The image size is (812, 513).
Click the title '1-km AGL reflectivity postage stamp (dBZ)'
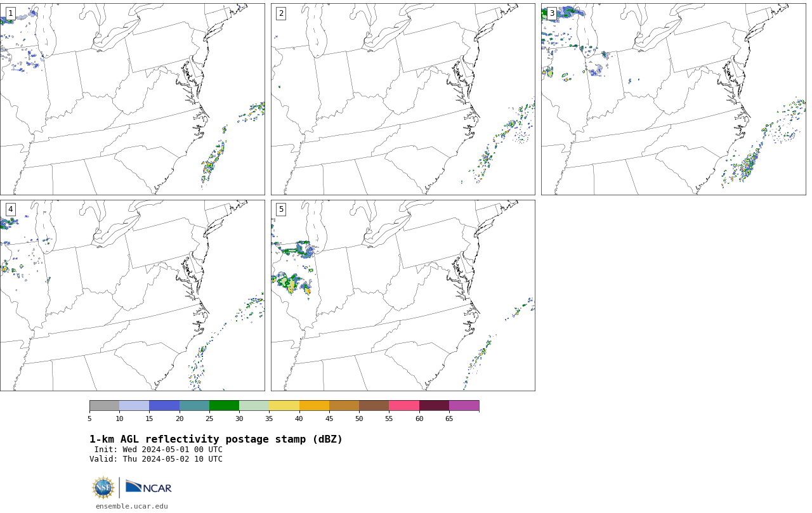tap(216, 439)
